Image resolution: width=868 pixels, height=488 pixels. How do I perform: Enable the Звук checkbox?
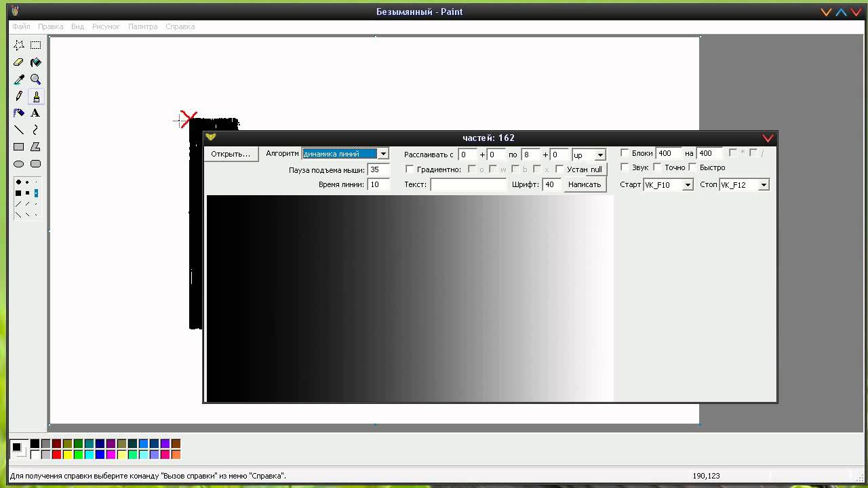click(x=625, y=167)
